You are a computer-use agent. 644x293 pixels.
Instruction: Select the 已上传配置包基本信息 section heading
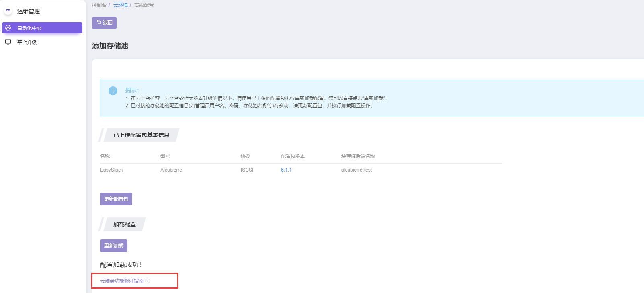[142, 135]
